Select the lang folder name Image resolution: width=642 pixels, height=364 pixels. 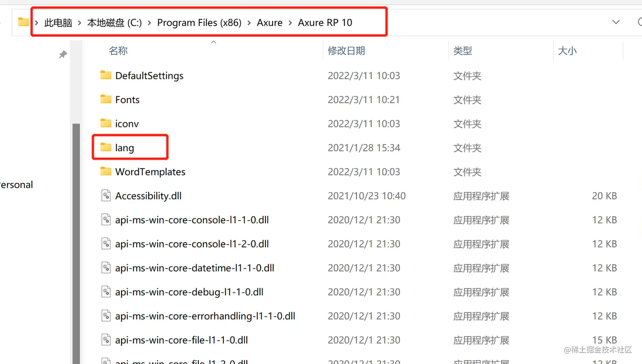coord(124,148)
